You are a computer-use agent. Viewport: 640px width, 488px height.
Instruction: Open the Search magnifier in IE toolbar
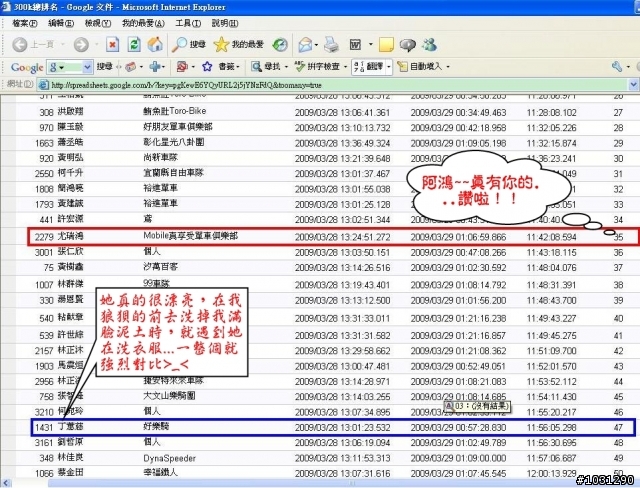click(188, 44)
